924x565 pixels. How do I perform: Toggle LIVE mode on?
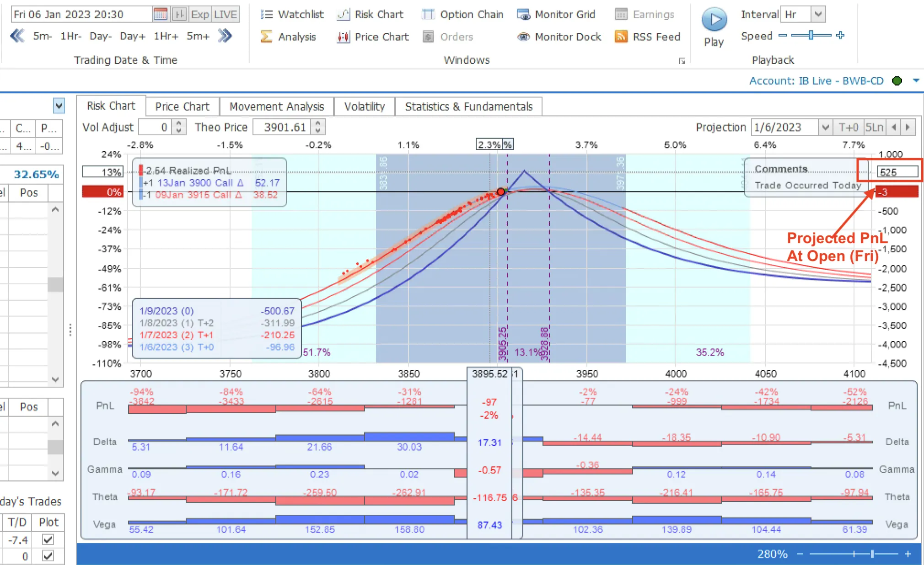point(225,14)
